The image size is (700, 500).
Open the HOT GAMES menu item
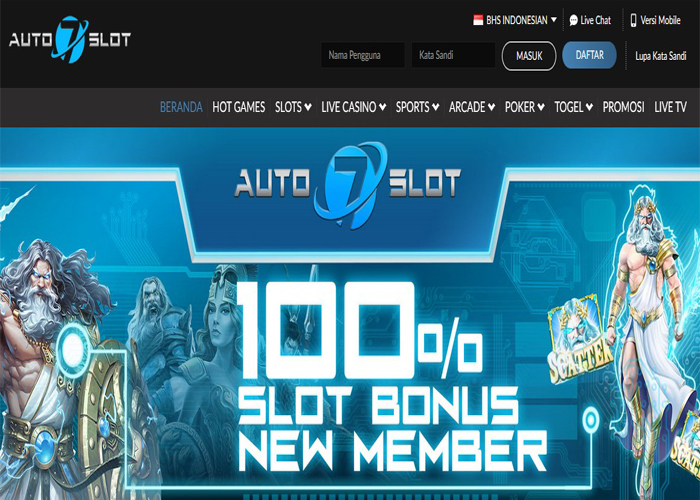point(238,107)
